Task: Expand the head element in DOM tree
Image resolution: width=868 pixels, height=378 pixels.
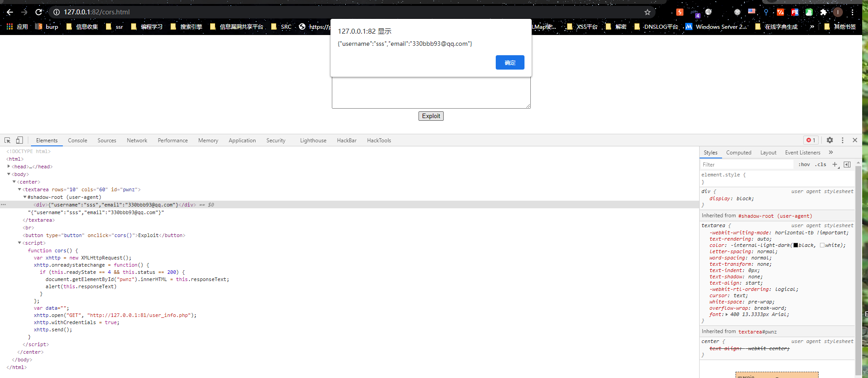Action: click(9, 167)
